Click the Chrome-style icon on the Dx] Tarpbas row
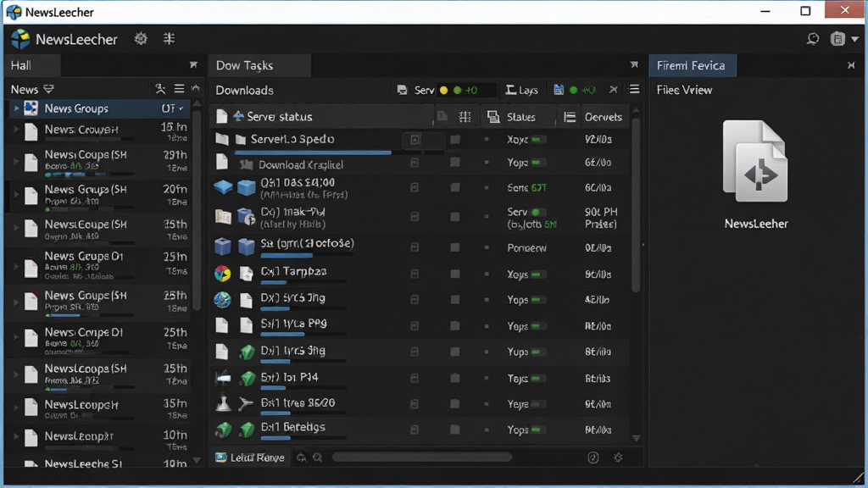Screen dimensions: 868x488 (223, 274)
